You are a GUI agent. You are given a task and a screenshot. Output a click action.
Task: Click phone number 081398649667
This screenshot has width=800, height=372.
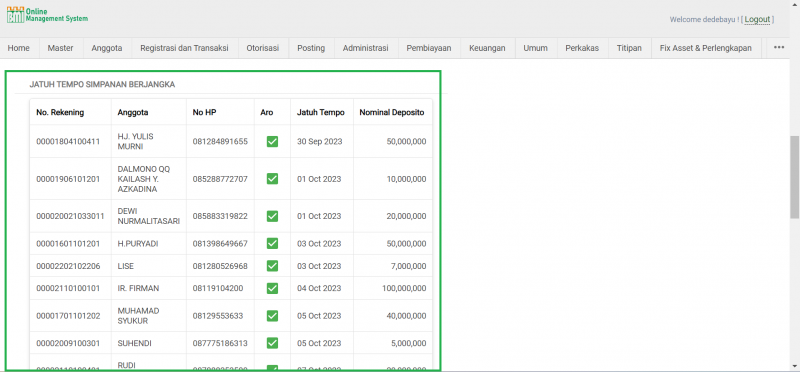point(220,244)
